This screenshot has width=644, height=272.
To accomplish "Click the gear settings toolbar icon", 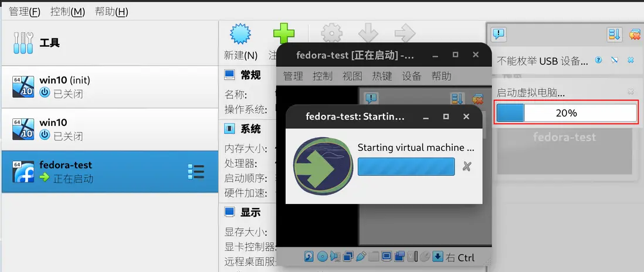I will point(331,33).
